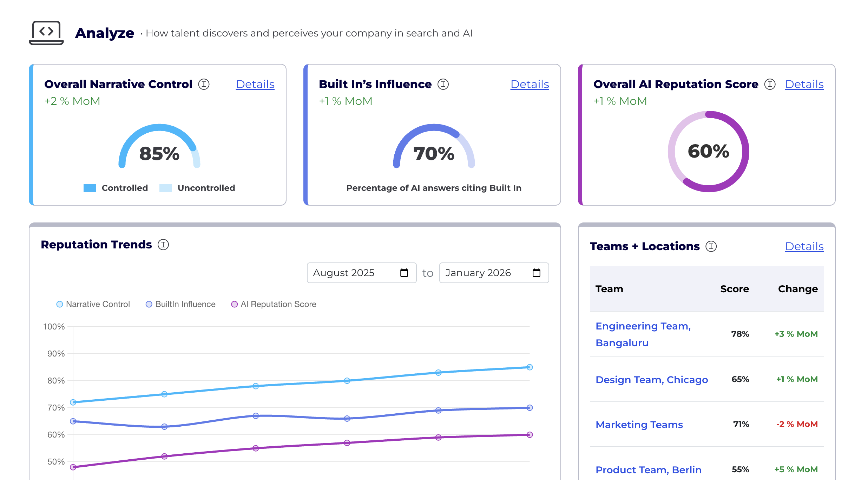Viewport: 868px width, 480px height.
Task: Click the 55% score for Product Team
Action: (x=740, y=469)
